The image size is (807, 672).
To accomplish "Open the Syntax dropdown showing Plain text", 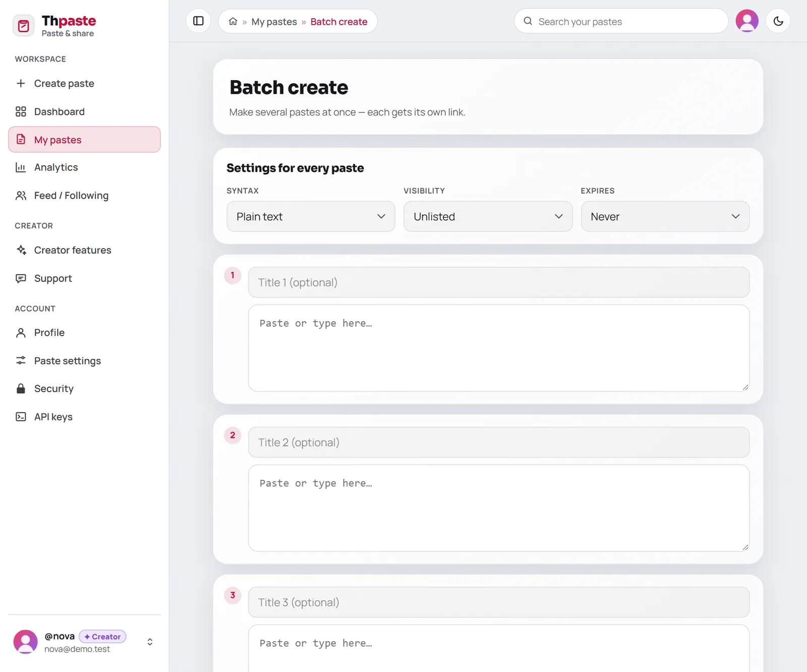I will coord(311,217).
